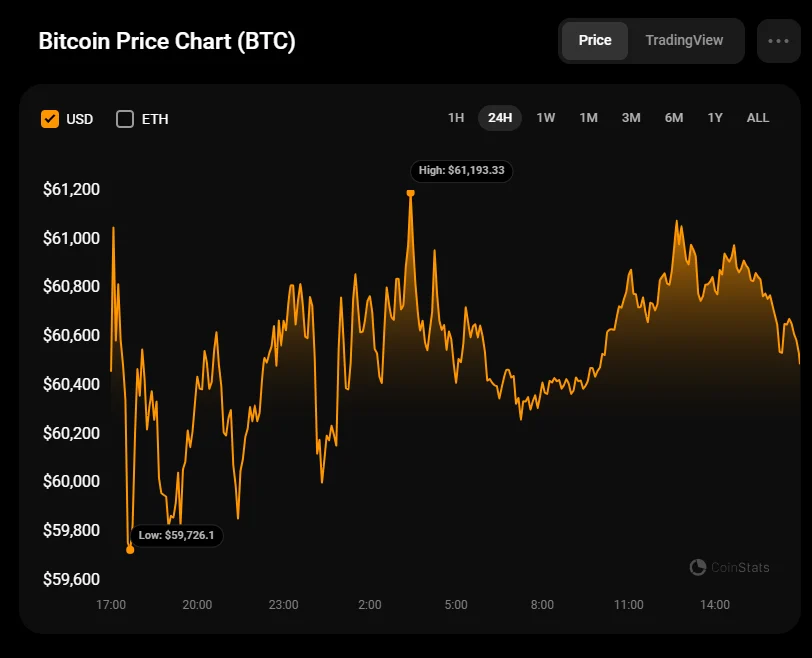The image size is (812, 658).
Task: Switch to the TradingView tab
Action: click(x=684, y=41)
